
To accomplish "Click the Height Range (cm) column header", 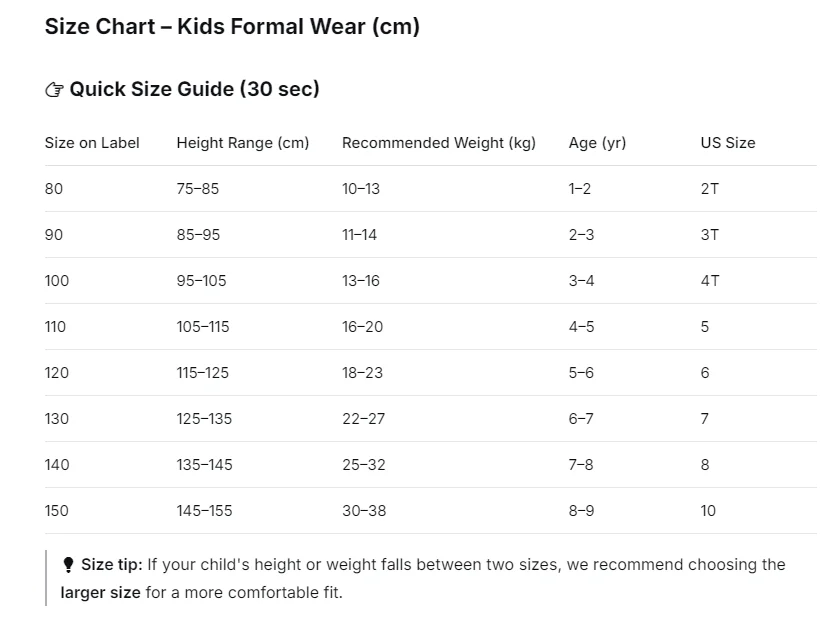I will pyautogui.click(x=243, y=143).
